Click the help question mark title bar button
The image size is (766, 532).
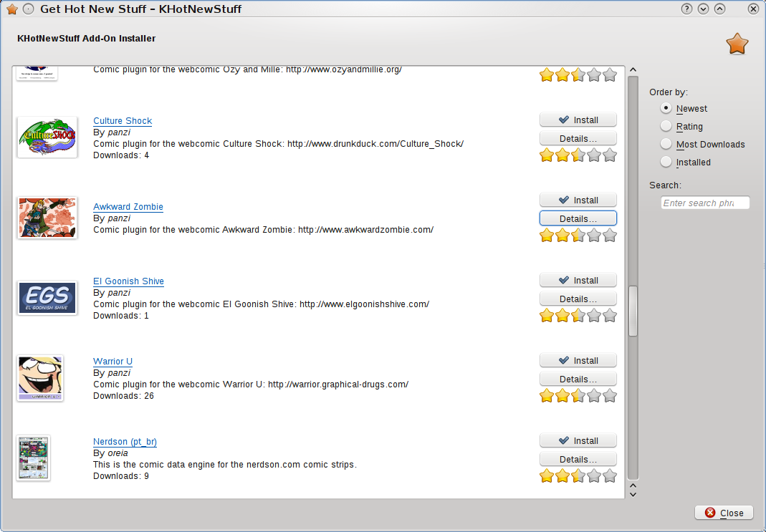point(686,9)
